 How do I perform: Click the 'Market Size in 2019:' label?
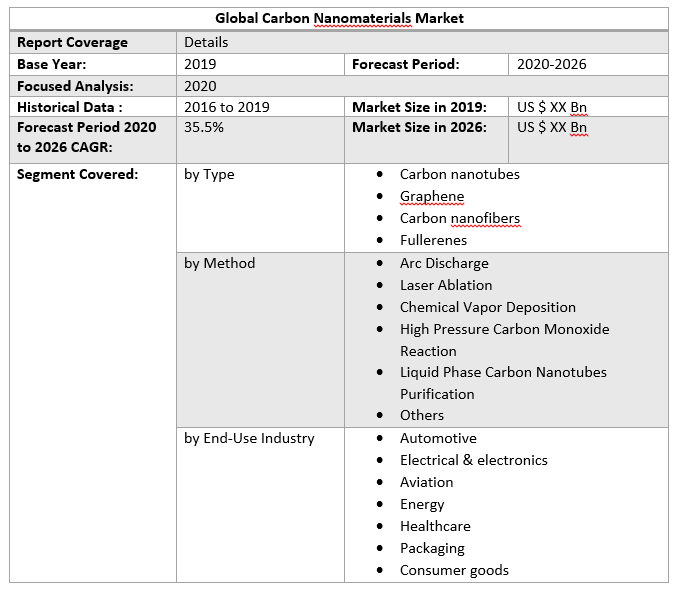click(419, 107)
